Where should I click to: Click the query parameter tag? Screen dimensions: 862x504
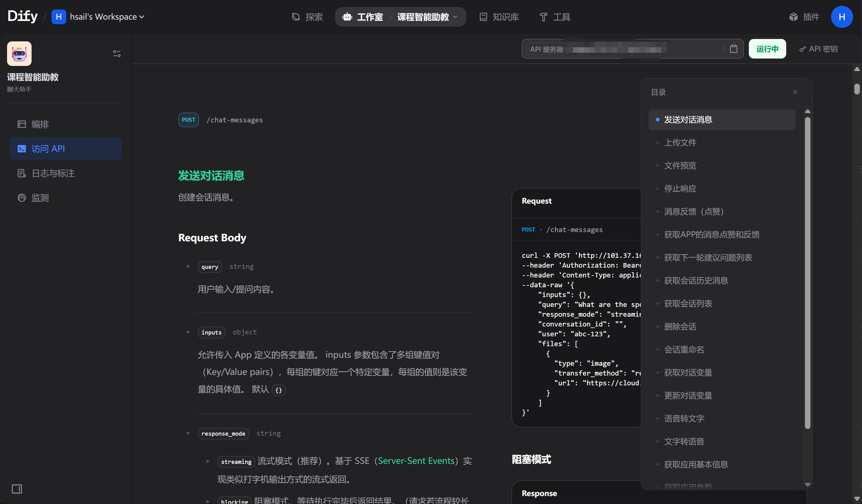(210, 267)
